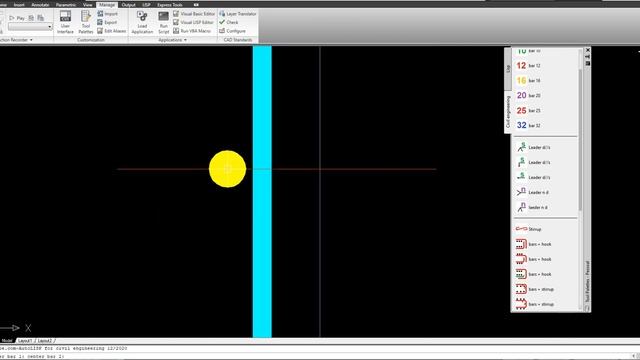Select the Civil engineering palette tab
Screen dimensions: 640x360
508,112
